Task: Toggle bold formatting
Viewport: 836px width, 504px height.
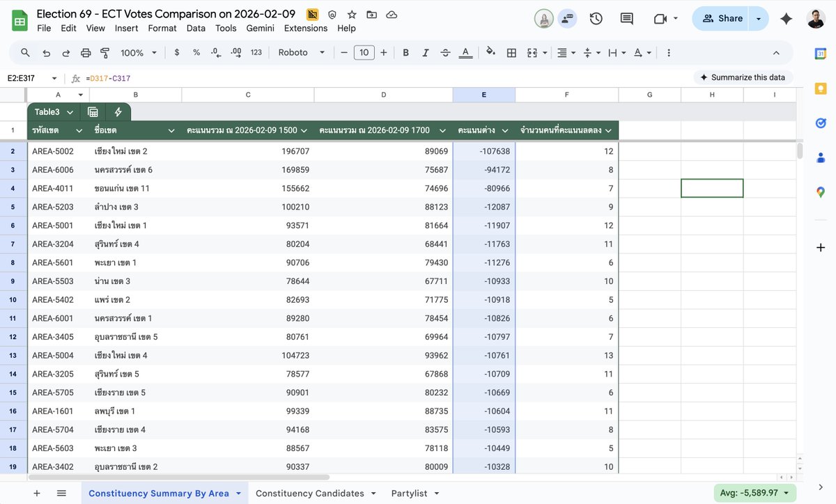Action: 405,52
